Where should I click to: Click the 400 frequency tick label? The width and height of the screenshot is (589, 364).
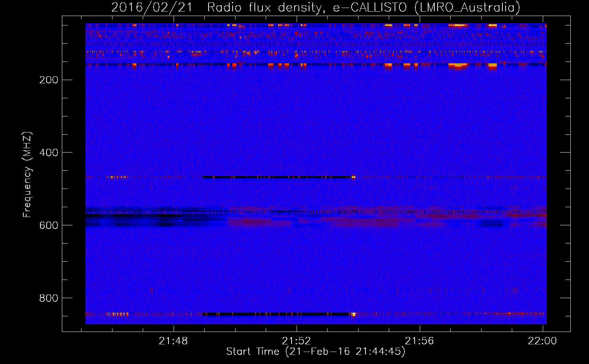(x=49, y=153)
